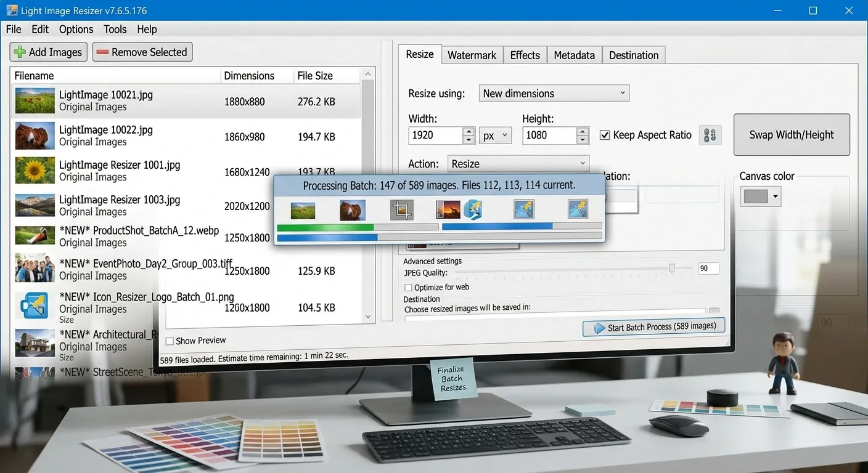Click the play icon on Start Batch Process

click(599, 328)
